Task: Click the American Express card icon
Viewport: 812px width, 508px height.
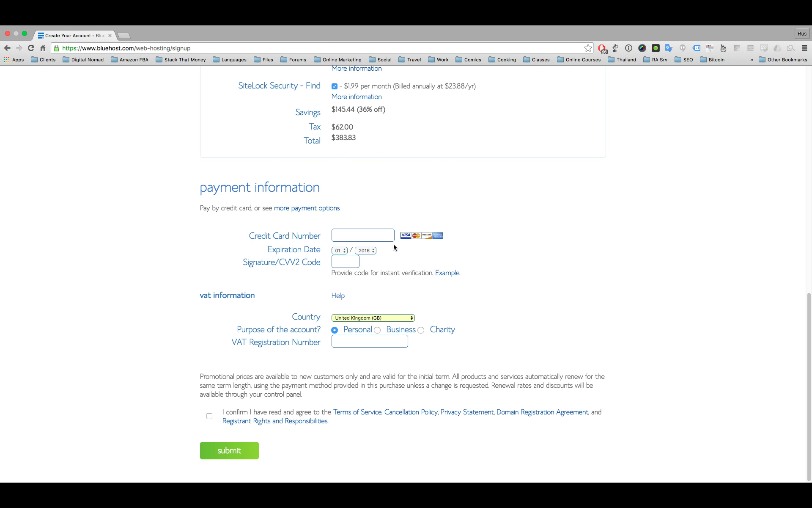Action: pyautogui.click(x=439, y=235)
